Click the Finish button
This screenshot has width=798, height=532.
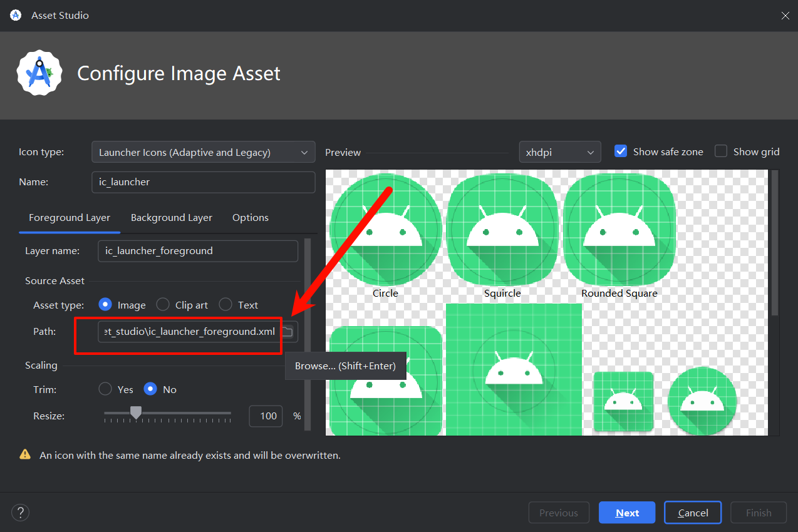pyautogui.click(x=759, y=513)
